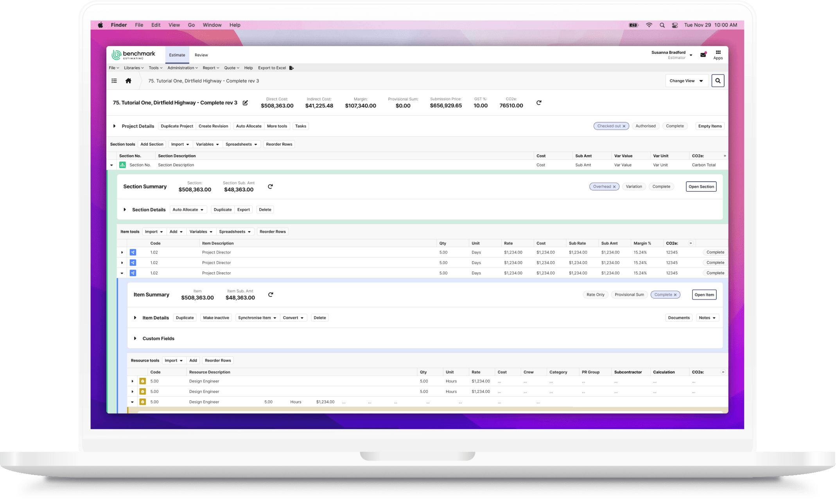Expand the Project Details section
Screen dimensions: 836x504
coord(114,126)
